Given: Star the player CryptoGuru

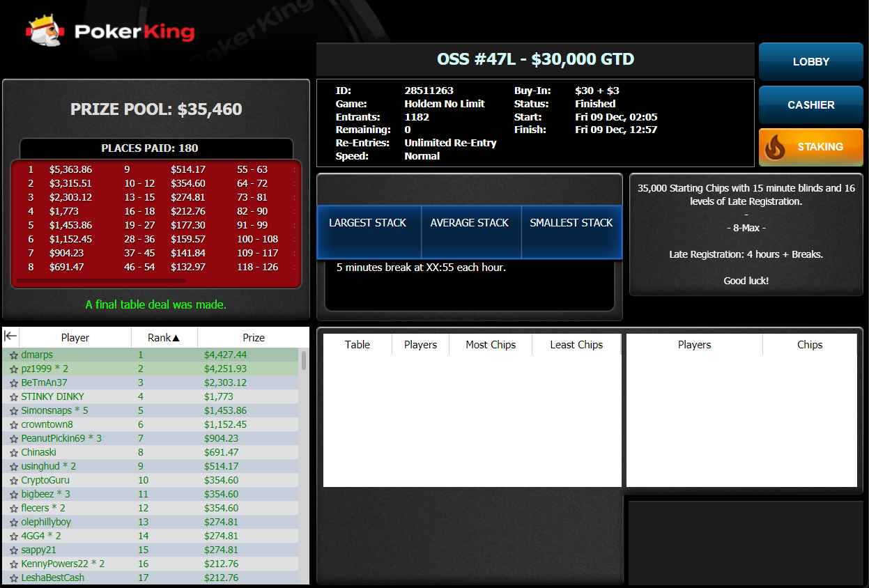Looking at the screenshot, I should [13, 481].
